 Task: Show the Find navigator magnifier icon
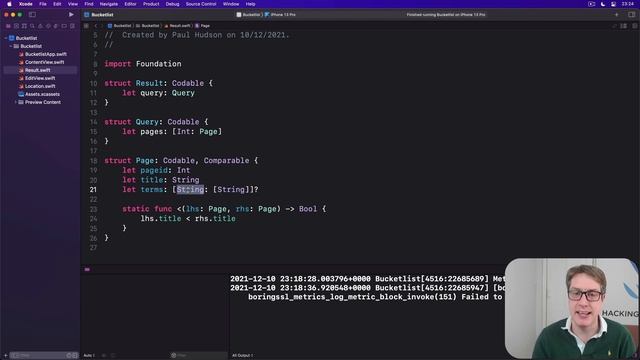(x=32, y=26)
